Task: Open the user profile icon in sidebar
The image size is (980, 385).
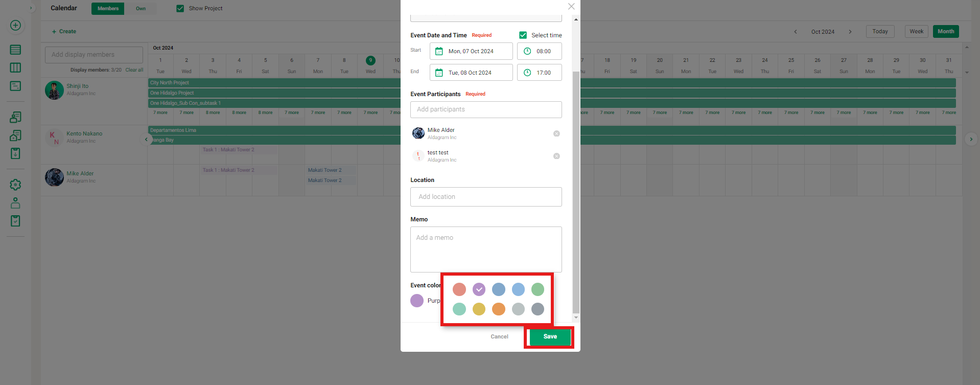Action: point(15,203)
